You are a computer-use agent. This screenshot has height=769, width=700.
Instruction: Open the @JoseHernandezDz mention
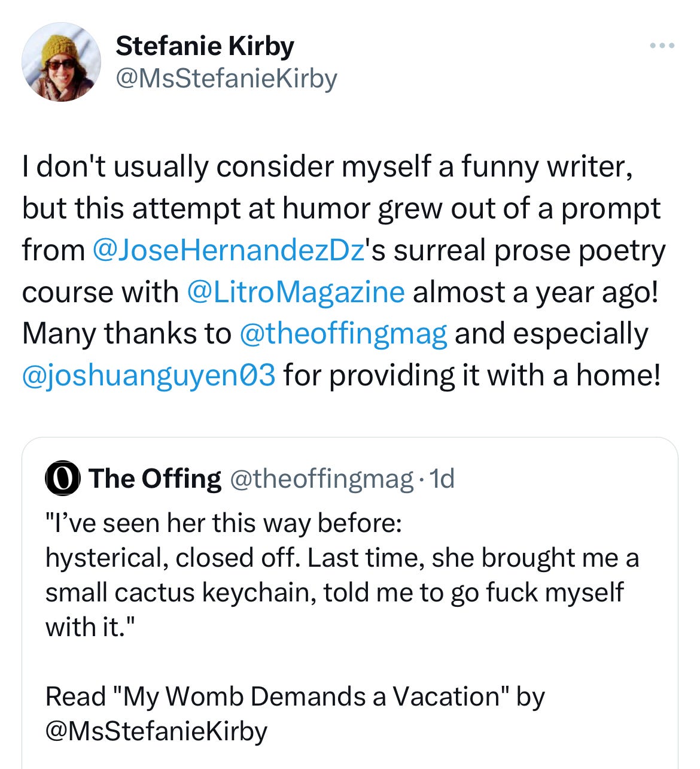point(229,250)
